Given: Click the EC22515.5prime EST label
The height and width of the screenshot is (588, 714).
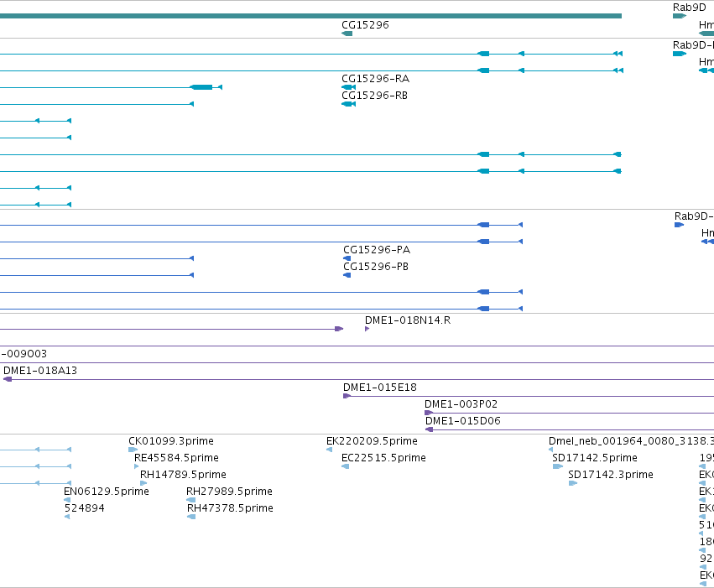Looking at the screenshot, I should (x=383, y=458).
